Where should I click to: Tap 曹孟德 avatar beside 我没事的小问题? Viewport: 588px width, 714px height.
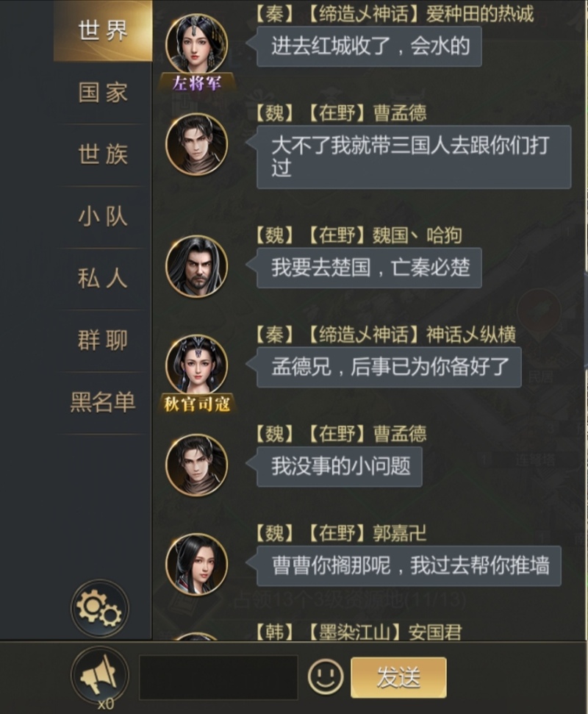(x=196, y=465)
